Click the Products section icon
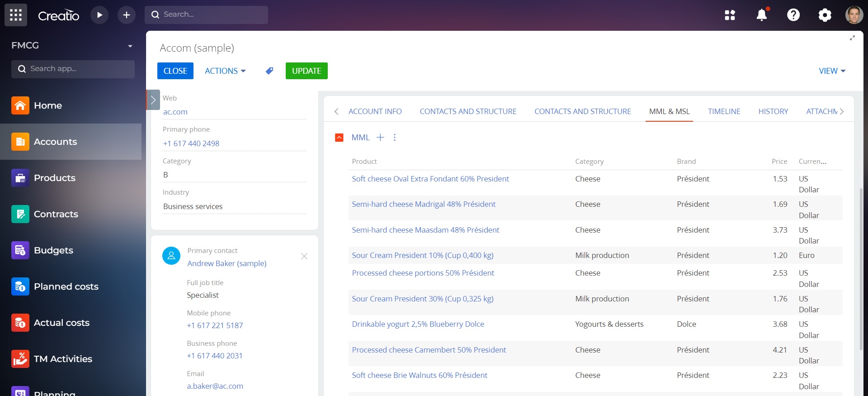 [20, 178]
